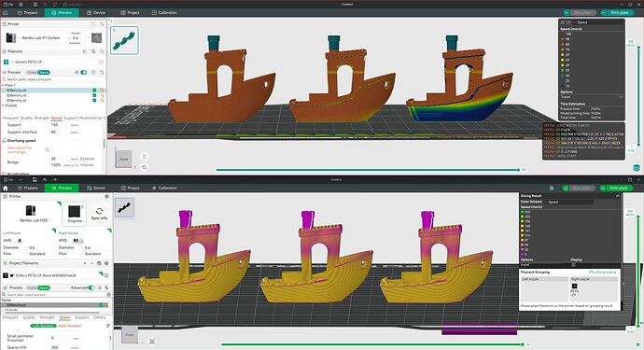The width and height of the screenshot is (644, 350).
Task: Open the Right Nozzle Flow dropdown
Action: [x=95, y=254]
